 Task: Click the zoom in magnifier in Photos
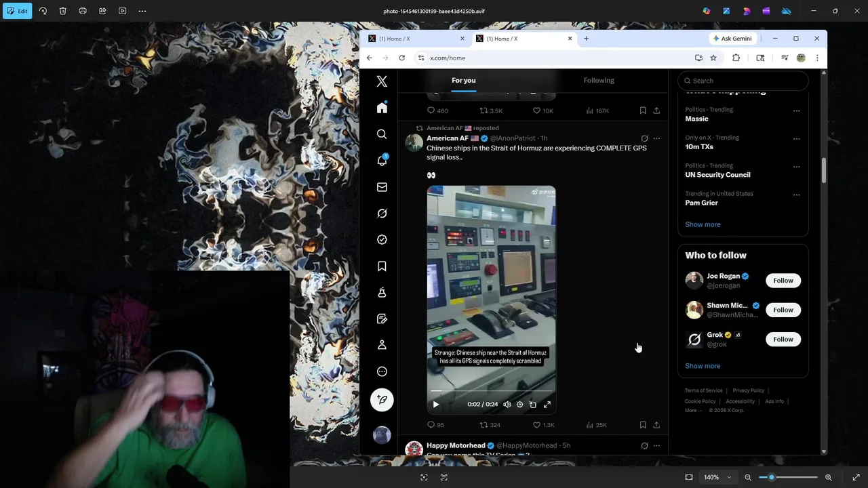[x=828, y=477]
